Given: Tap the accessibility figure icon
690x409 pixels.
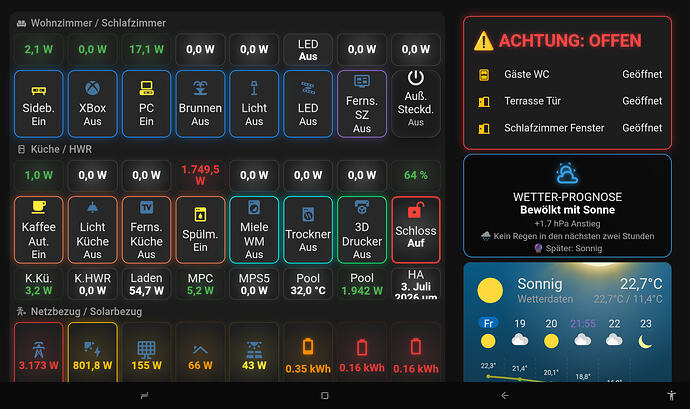Looking at the screenshot, I should [x=671, y=395].
